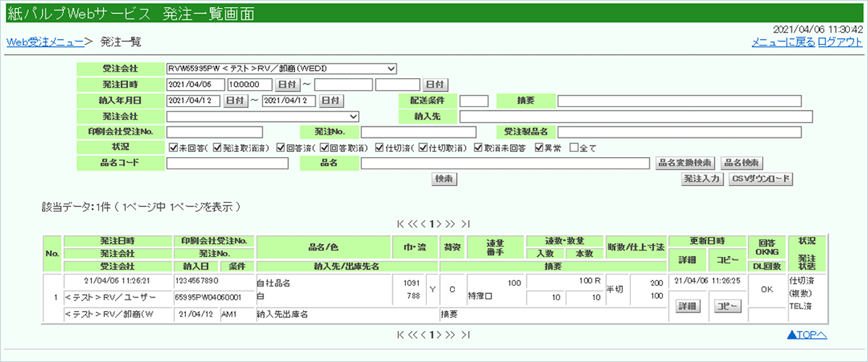This screenshot has height=362, width=868.
Task: Uncheck the 回答取消 checkbox
Action: coord(325,148)
